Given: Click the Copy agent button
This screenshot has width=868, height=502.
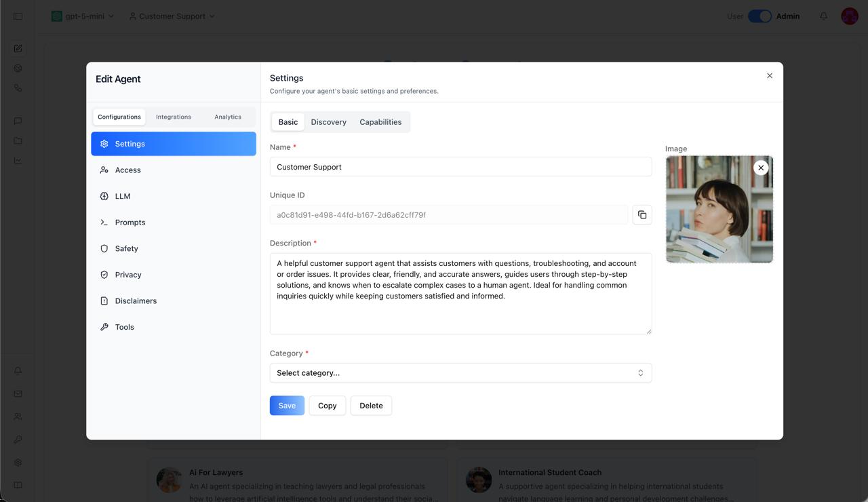Looking at the screenshot, I should (x=328, y=406).
